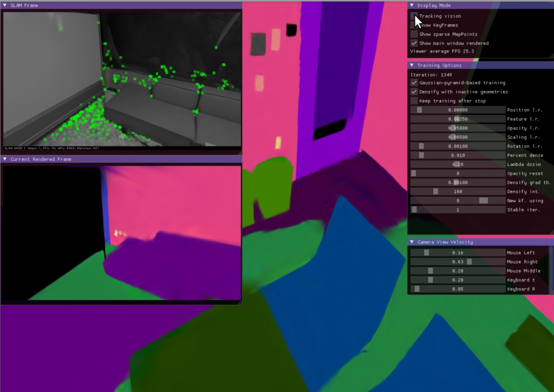
Task: Enable Show KeyFrames
Action: tap(414, 25)
